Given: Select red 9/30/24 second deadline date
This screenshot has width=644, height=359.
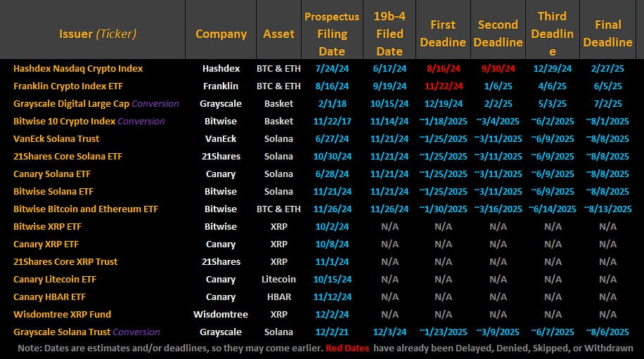Looking at the screenshot, I should (x=498, y=69).
